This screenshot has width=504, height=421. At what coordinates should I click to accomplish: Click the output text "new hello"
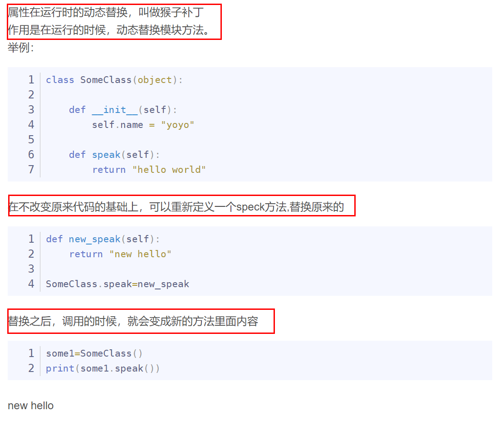click(30, 406)
